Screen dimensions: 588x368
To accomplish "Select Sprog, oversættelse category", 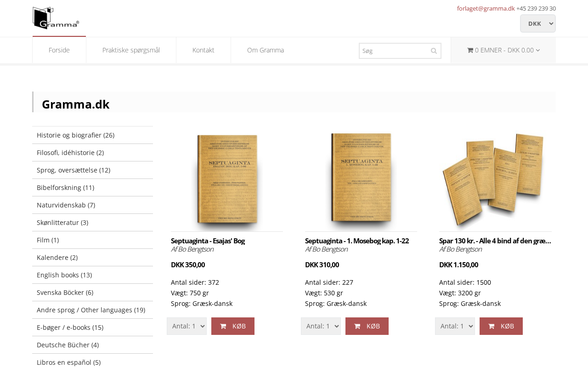I will click(x=93, y=170).
